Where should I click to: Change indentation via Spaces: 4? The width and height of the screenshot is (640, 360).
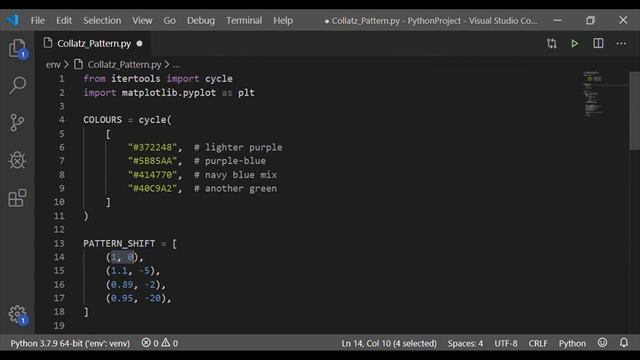(x=465, y=343)
